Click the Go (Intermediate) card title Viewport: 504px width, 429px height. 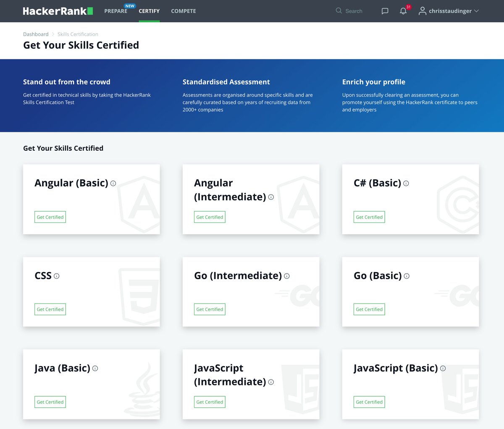tap(238, 276)
